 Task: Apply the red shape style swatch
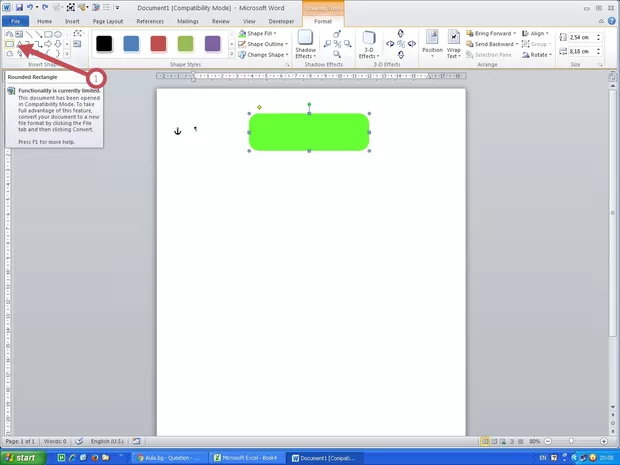pos(158,44)
